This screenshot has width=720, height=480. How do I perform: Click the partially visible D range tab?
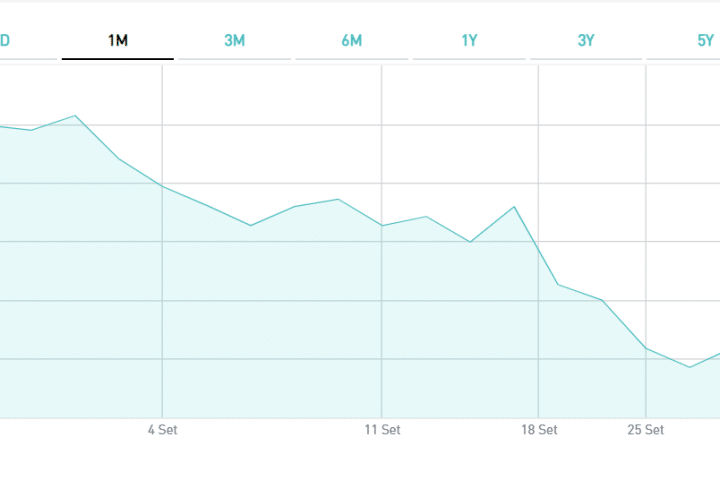5,40
